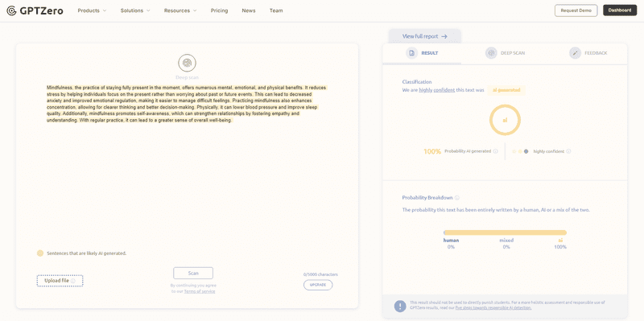
Task: Open the Resources dropdown menu
Action: click(180, 10)
